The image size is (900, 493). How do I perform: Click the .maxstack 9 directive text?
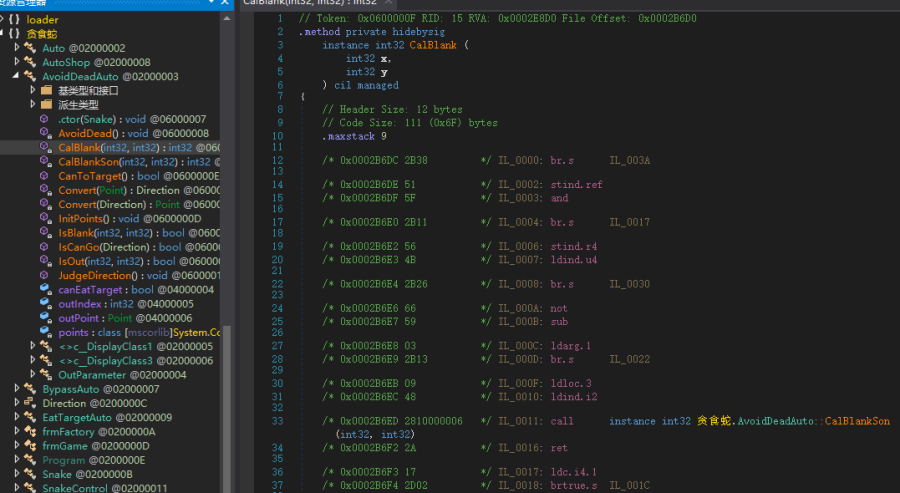(x=354, y=137)
